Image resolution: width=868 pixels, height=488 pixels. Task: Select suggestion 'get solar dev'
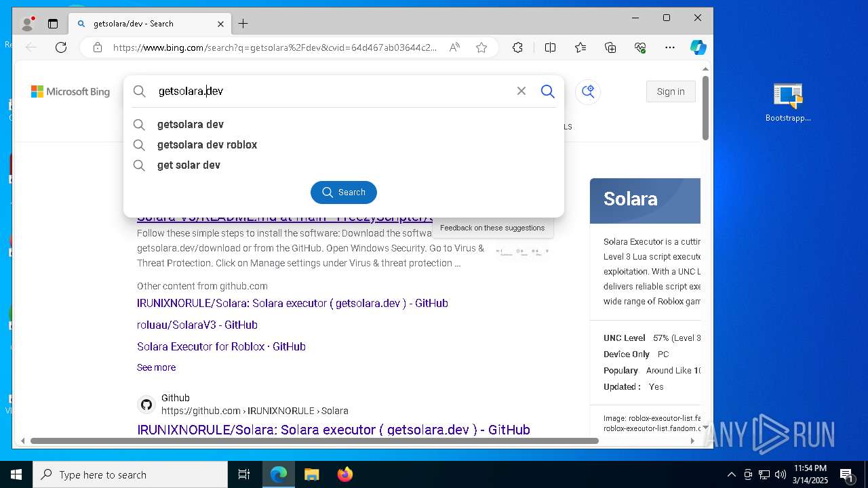(344, 165)
